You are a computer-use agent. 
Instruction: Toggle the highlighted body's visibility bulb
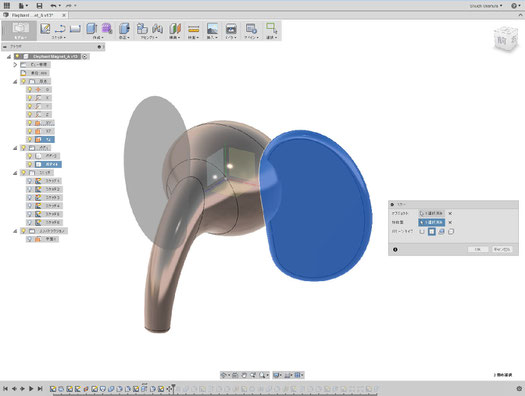point(30,164)
